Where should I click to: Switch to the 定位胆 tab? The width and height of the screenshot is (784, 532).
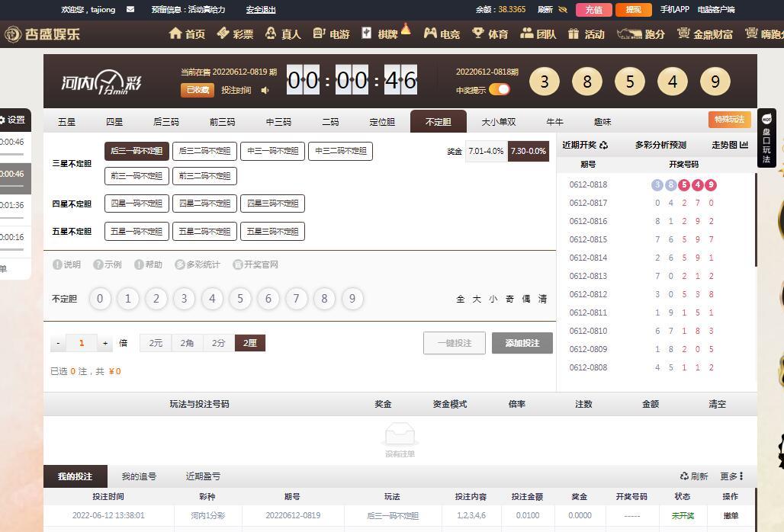coord(382,122)
